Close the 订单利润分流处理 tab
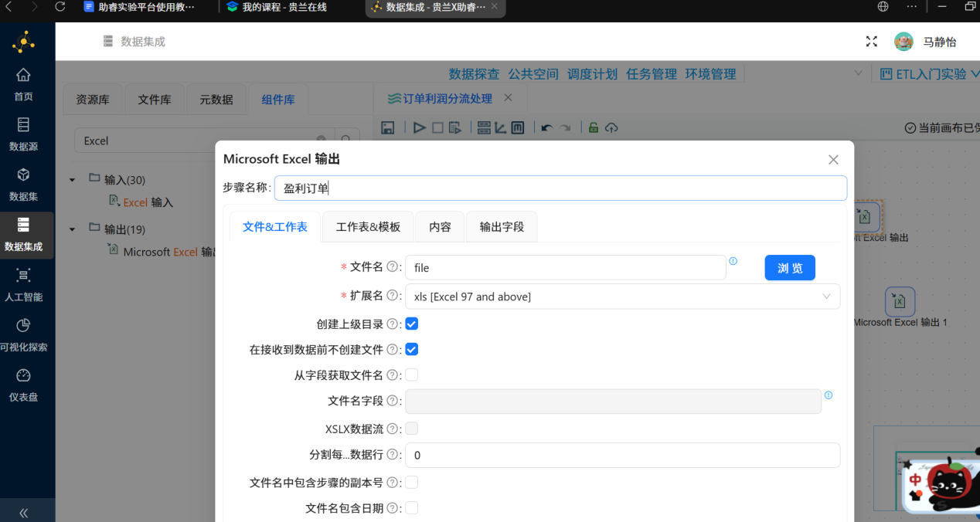 tap(508, 97)
